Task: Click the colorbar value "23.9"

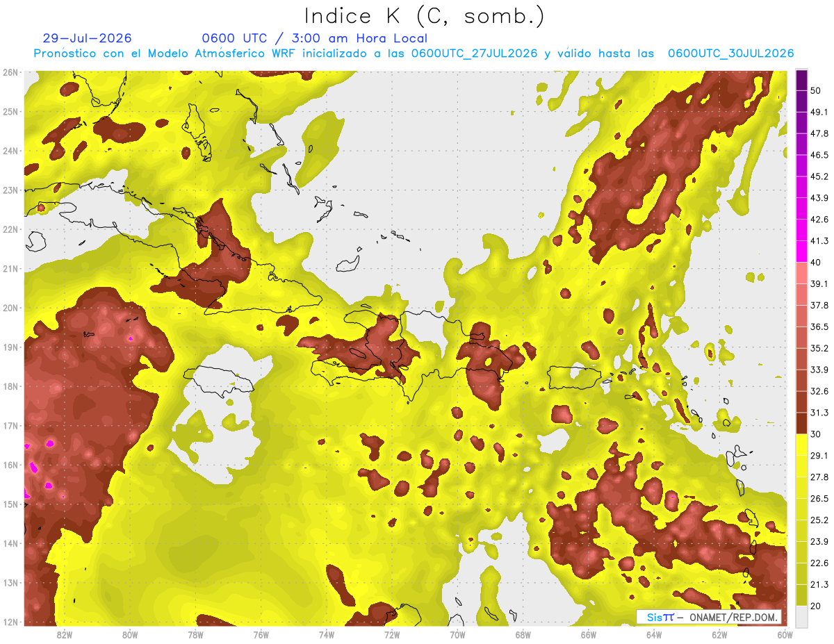Action: tap(819, 542)
